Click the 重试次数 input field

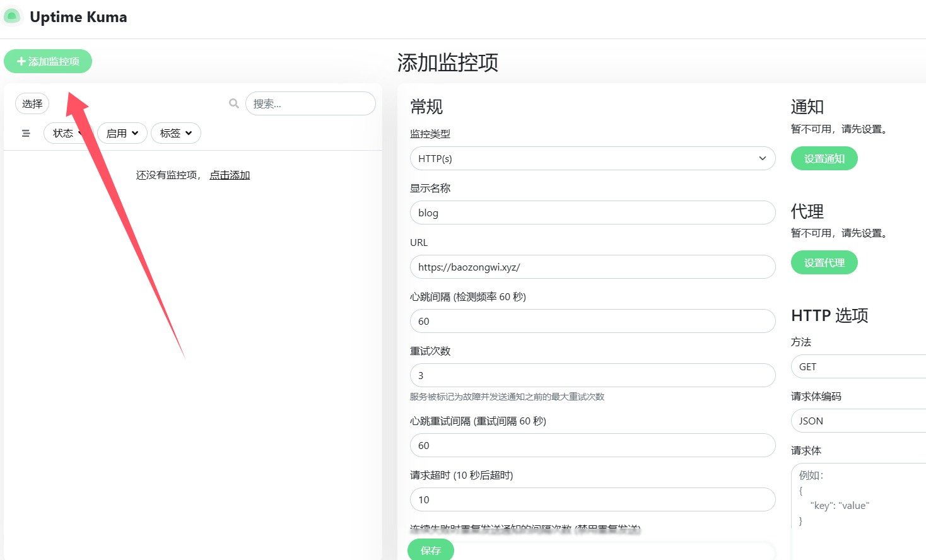click(592, 375)
